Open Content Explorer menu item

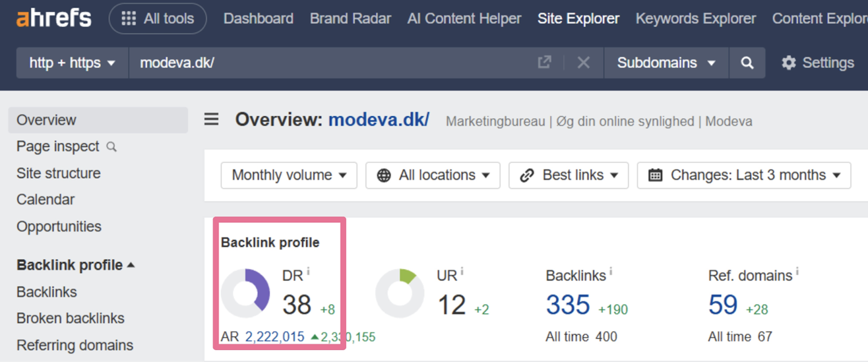pyautogui.click(x=820, y=19)
